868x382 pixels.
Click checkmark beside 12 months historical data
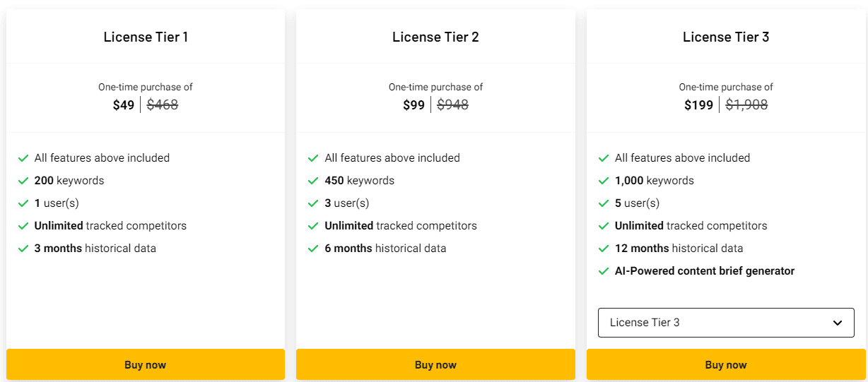point(604,249)
